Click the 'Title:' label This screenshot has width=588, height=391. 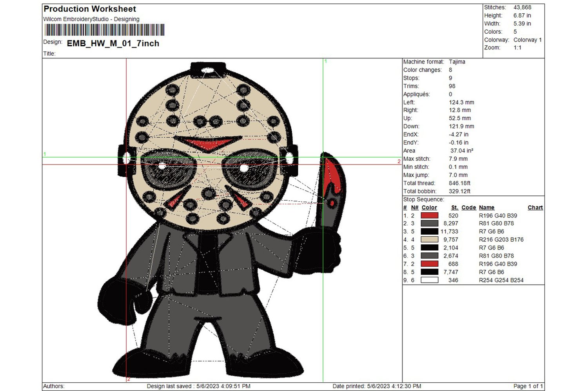[49, 54]
